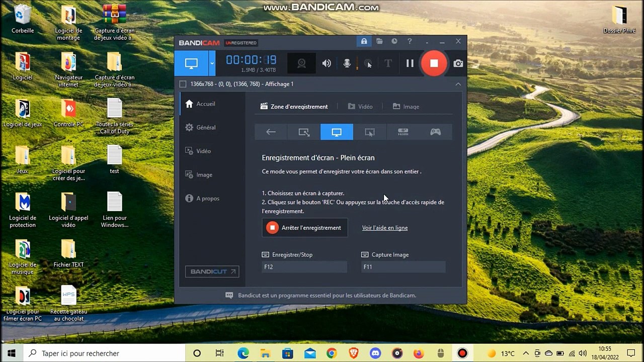Toggle the text overlay T icon
Screen dimensions: 644x362
(388, 63)
